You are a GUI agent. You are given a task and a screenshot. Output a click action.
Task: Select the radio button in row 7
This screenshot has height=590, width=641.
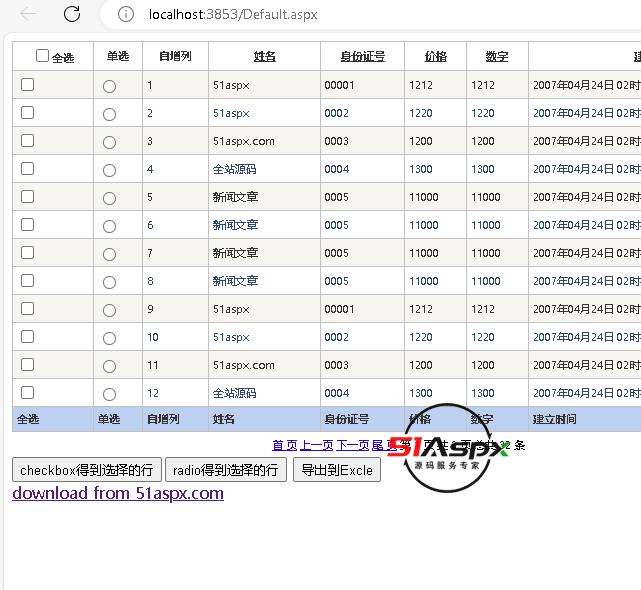[109, 254]
